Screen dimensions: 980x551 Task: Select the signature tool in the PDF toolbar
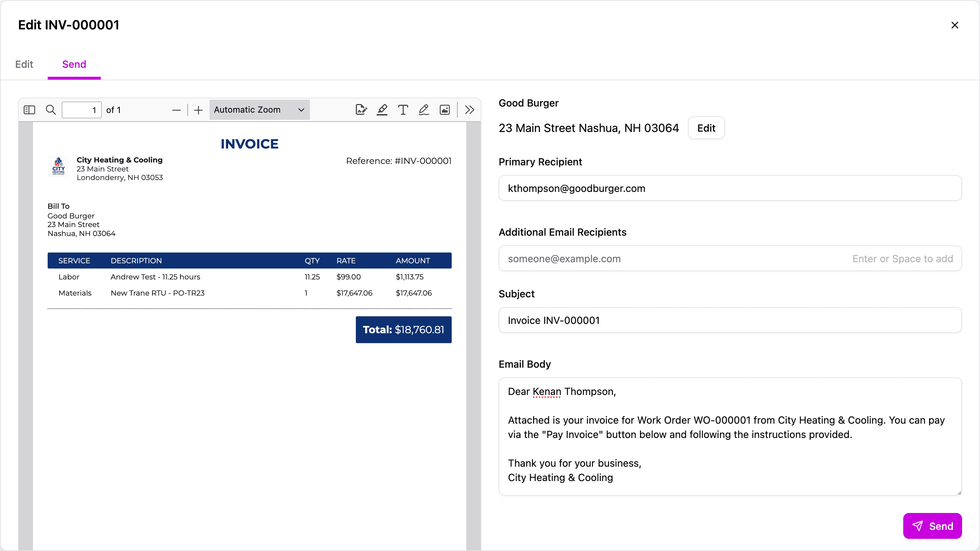click(361, 110)
